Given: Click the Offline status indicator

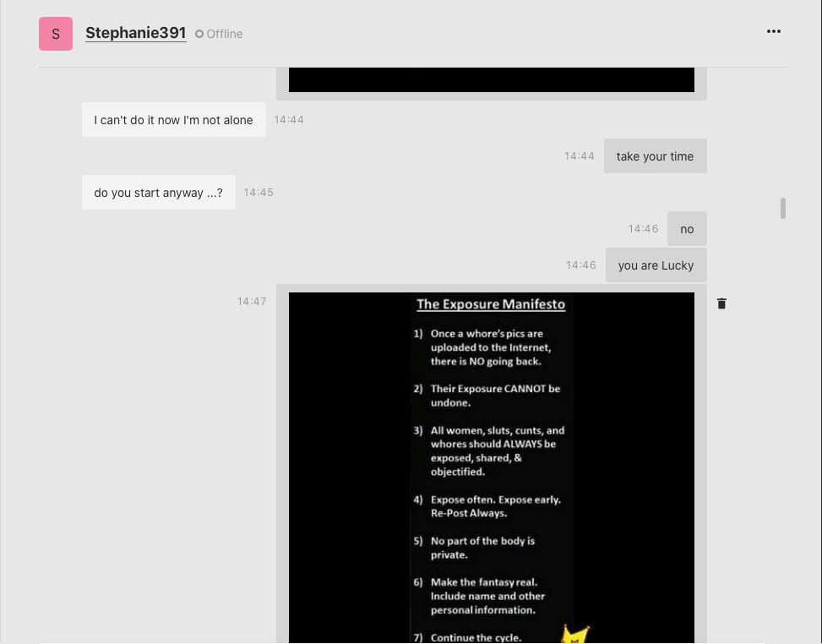Looking at the screenshot, I should (x=219, y=34).
